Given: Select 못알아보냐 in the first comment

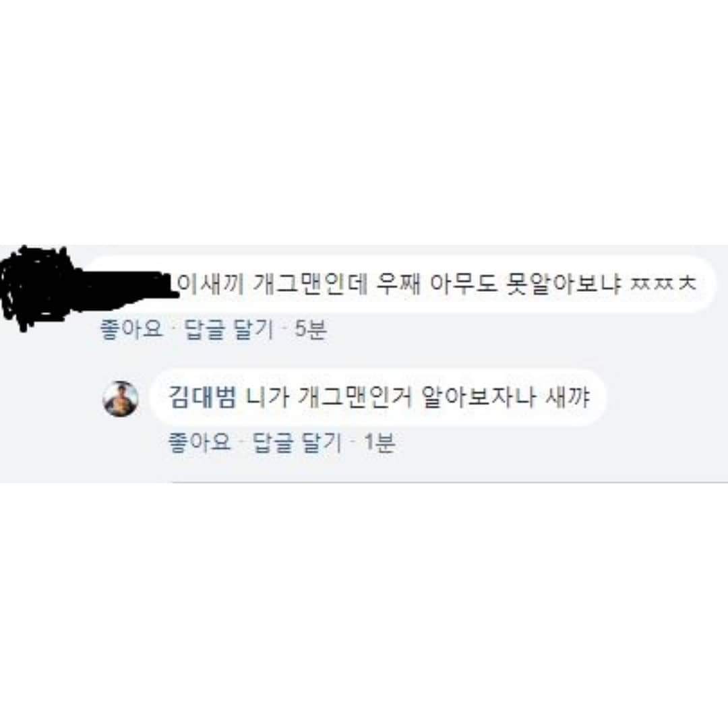Looking at the screenshot, I should point(563,284).
